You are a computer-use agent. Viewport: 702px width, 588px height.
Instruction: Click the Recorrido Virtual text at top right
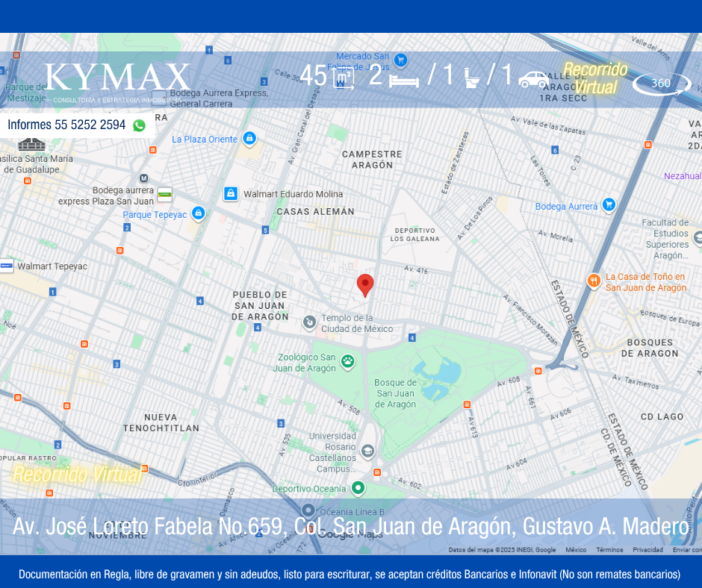595,78
